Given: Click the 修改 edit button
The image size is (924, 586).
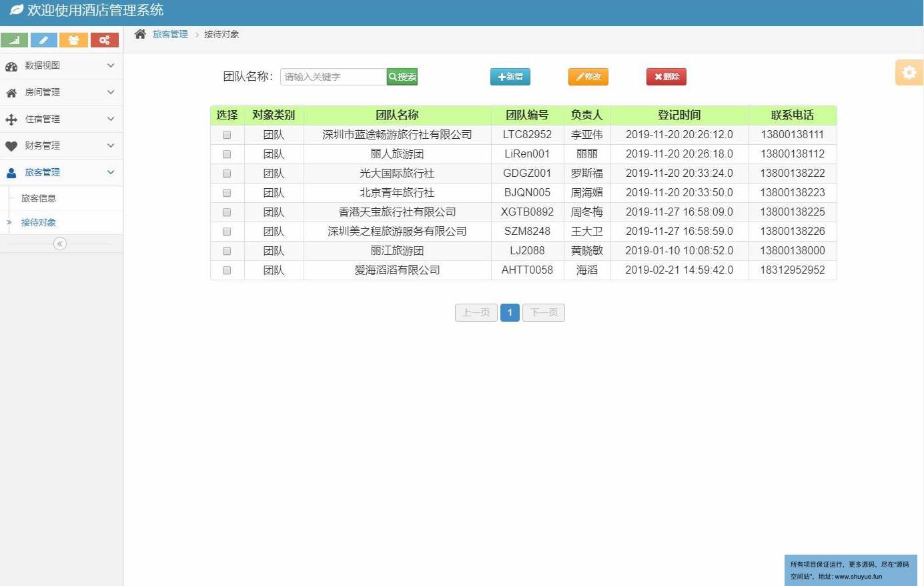Looking at the screenshot, I should [x=588, y=77].
